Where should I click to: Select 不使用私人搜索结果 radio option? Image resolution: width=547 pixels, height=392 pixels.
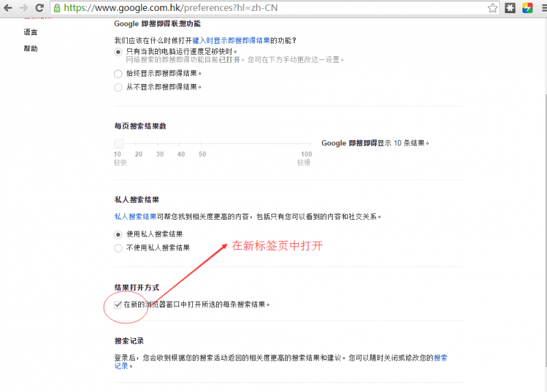[x=118, y=248]
